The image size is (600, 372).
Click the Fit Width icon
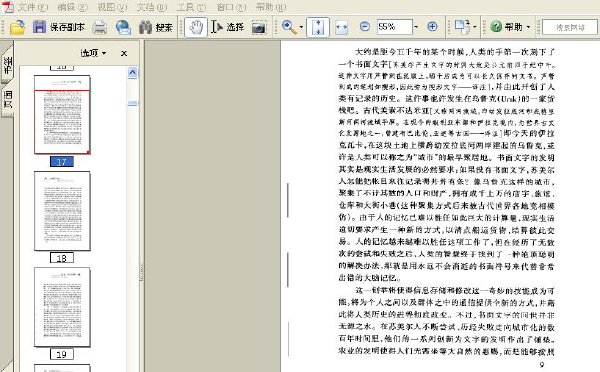(341, 27)
